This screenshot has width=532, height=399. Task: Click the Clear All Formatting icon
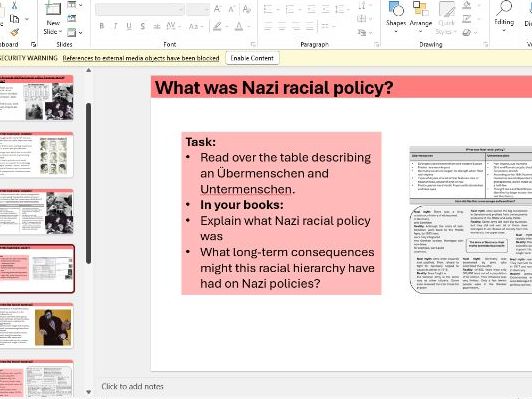(247, 9)
